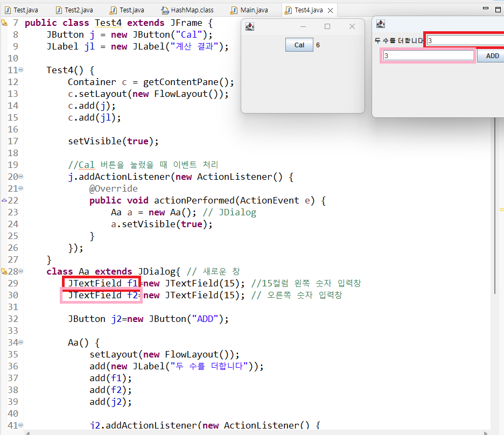Click the second number text field in dialog
Image resolution: width=504 pixels, height=435 pixels.
coord(428,55)
